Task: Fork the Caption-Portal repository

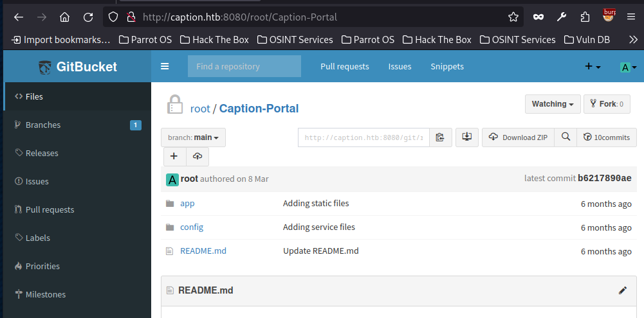Action: tap(607, 104)
